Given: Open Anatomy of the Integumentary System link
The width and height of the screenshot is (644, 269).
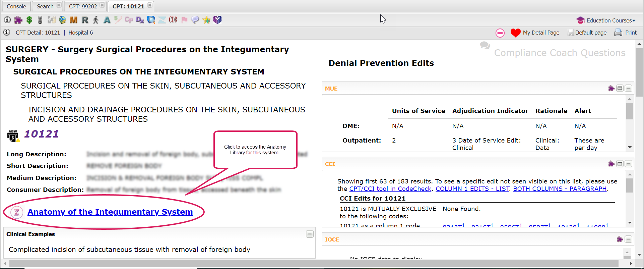Looking at the screenshot, I should (x=110, y=212).
